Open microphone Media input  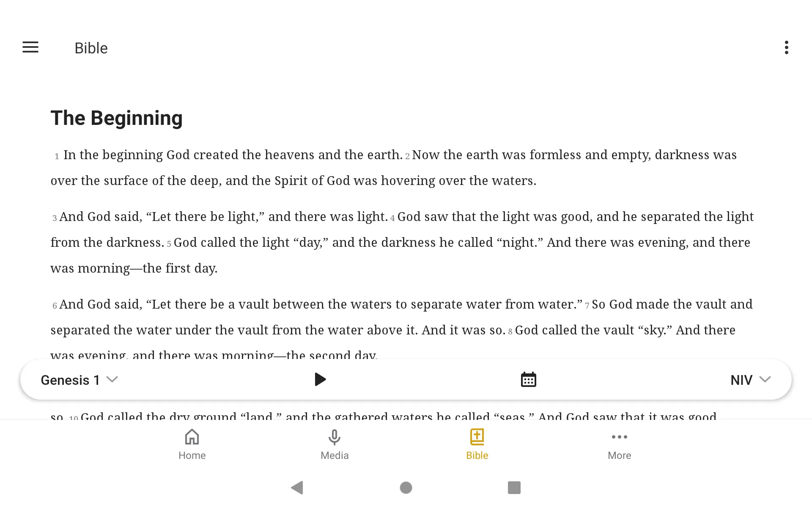pyautogui.click(x=335, y=443)
